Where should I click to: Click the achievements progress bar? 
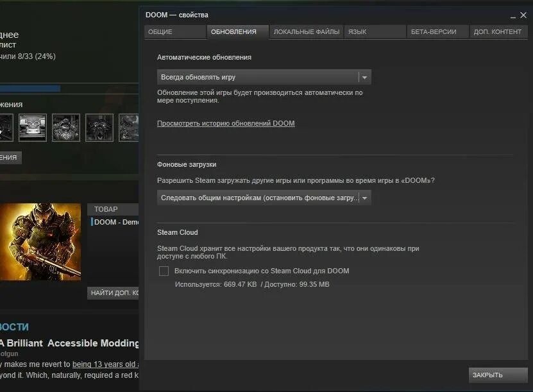click(69, 89)
